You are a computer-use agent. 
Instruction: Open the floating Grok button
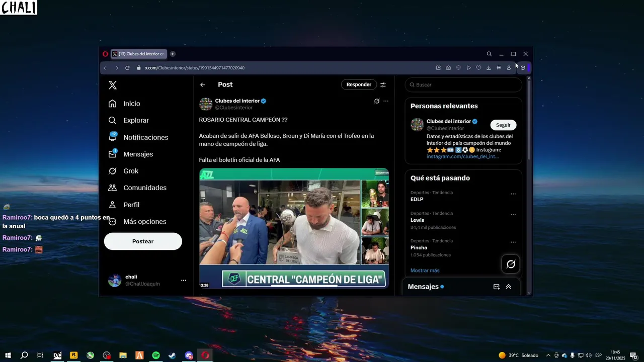[x=511, y=264]
